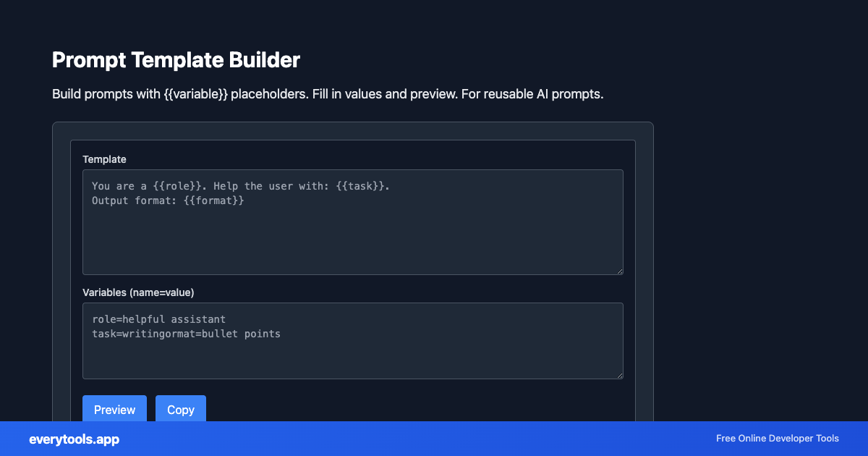The height and width of the screenshot is (456, 868).
Task: Click the description text about variable placeholders
Action: point(327,94)
